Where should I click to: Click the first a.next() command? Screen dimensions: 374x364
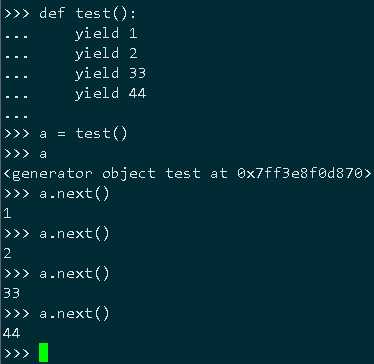coord(74,194)
